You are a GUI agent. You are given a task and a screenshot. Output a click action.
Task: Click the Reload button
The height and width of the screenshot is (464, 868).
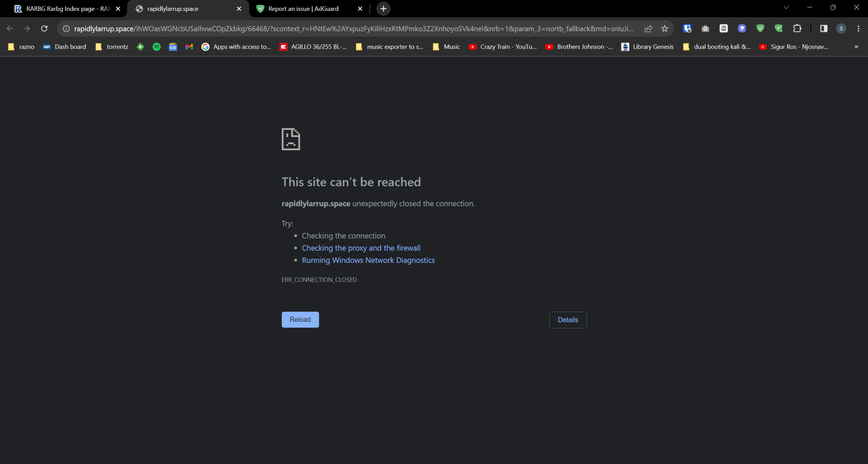click(x=300, y=319)
